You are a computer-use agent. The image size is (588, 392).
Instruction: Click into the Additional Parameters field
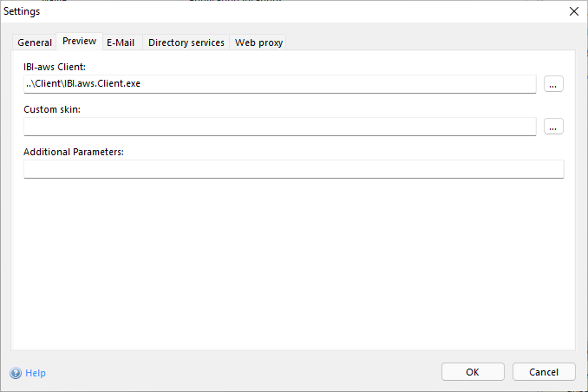(293, 169)
